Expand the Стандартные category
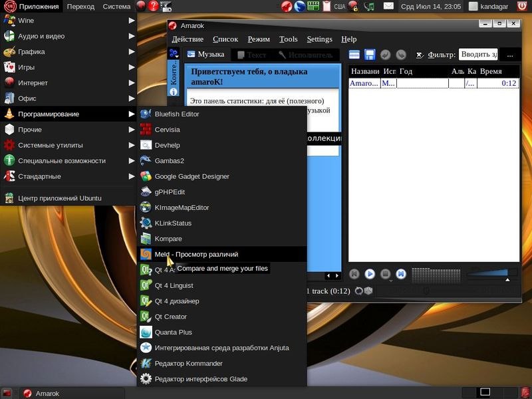Screen dimensions: 532x399 coord(68,176)
